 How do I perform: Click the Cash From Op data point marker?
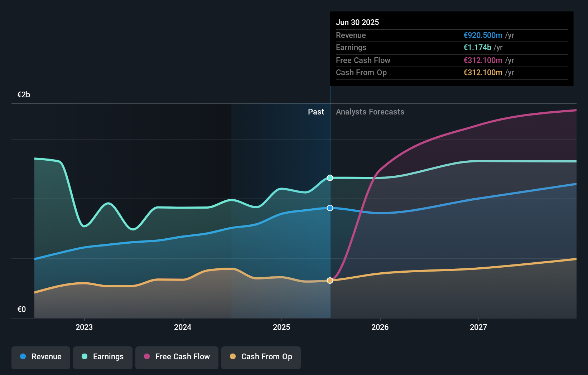tap(330, 281)
